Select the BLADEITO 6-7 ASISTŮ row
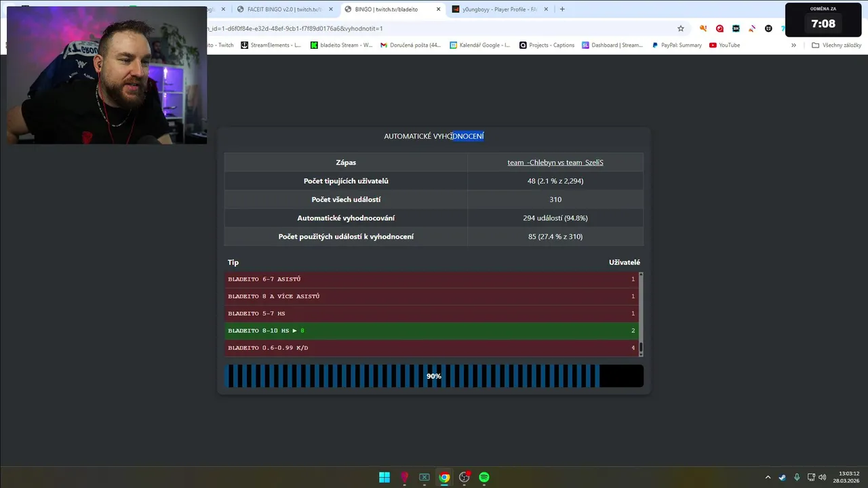 pos(431,279)
